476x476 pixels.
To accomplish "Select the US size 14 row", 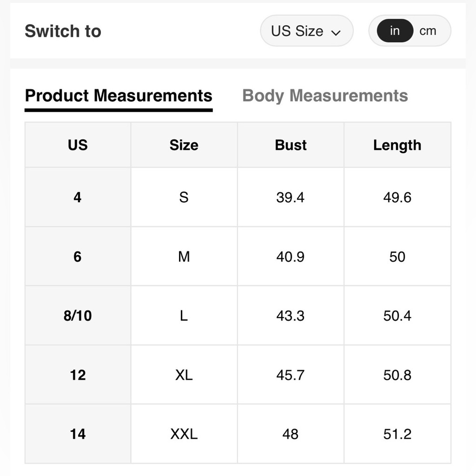I will 78,434.
